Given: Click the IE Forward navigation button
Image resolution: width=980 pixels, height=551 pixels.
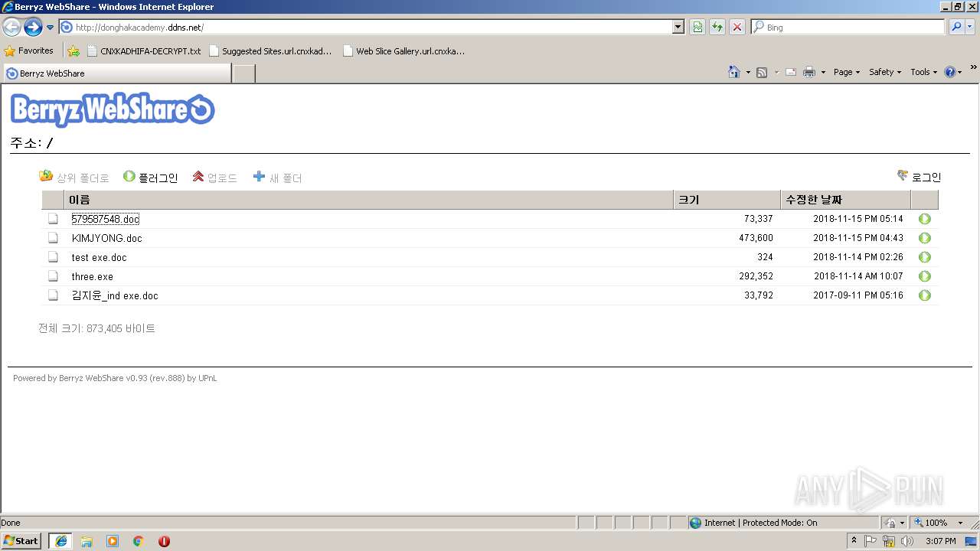Looking at the screenshot, I should click(33, 27).
